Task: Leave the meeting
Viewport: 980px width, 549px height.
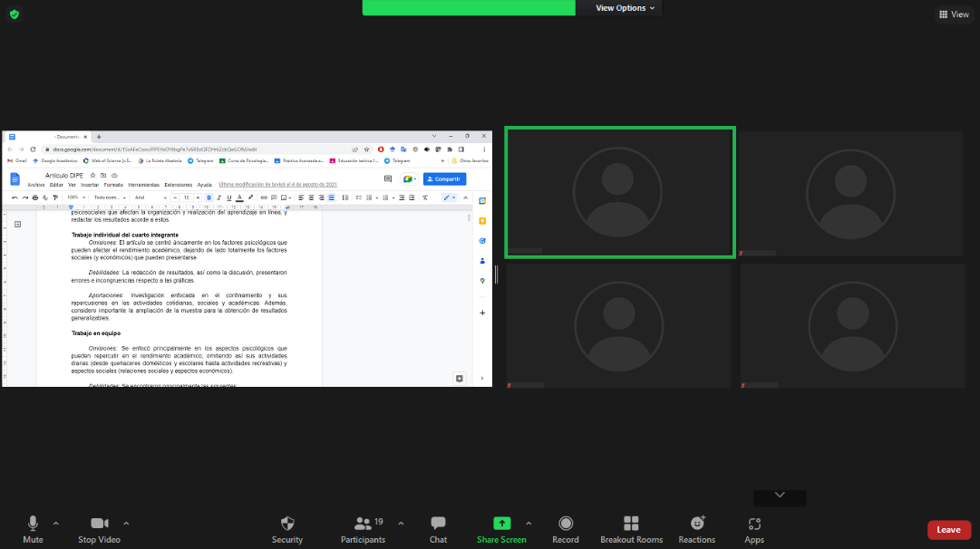Action: point(948,530)
